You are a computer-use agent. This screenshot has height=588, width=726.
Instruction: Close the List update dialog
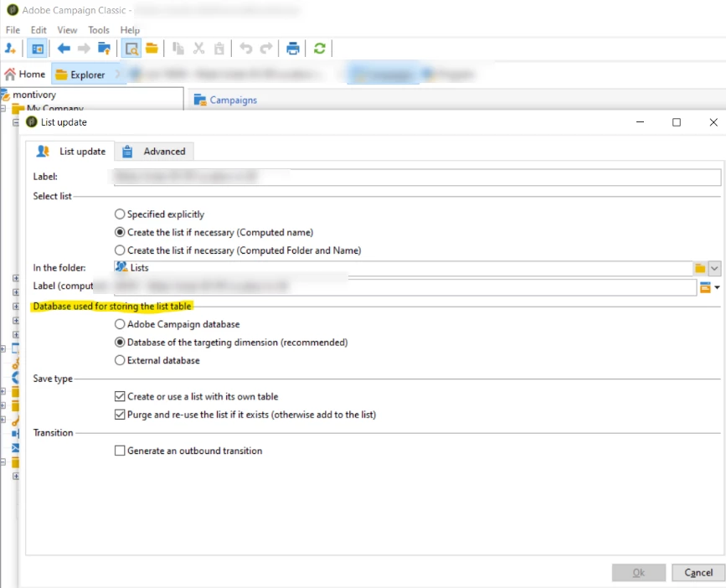pos(713,122)
